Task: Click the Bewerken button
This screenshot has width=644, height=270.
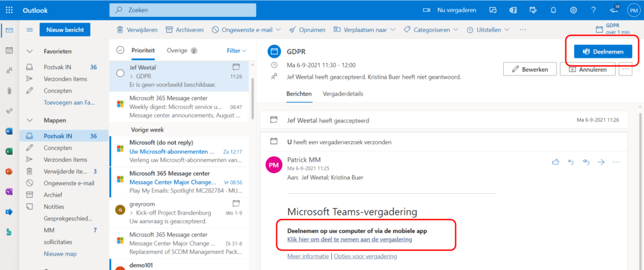Action: coord(530,69)
